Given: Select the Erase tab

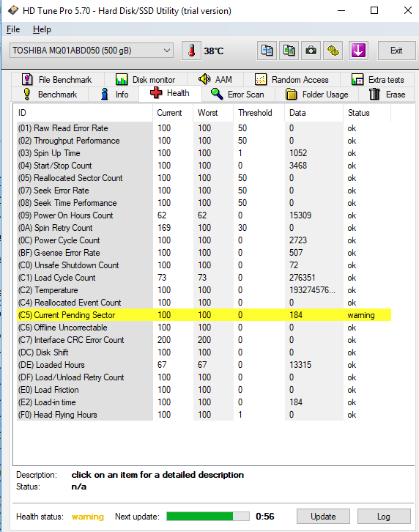Looking at the screenshot, I should coord(387,94).
